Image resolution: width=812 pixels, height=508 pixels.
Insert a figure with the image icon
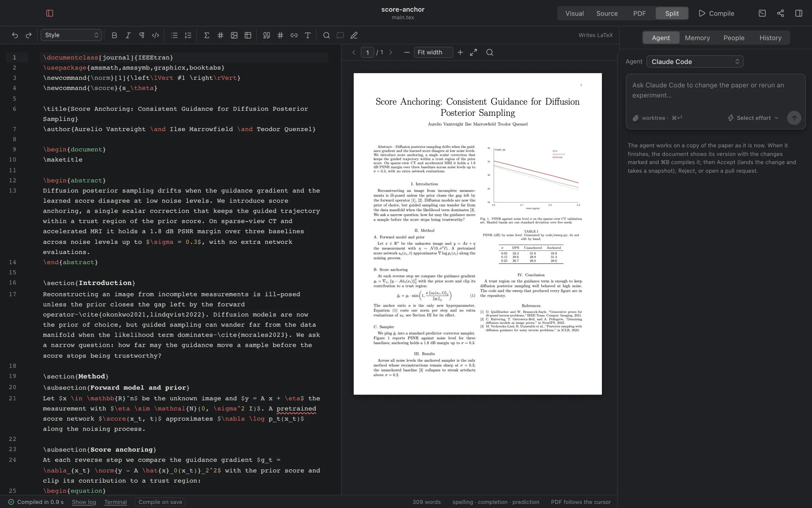pyautogui.click(x=234, y=35)
